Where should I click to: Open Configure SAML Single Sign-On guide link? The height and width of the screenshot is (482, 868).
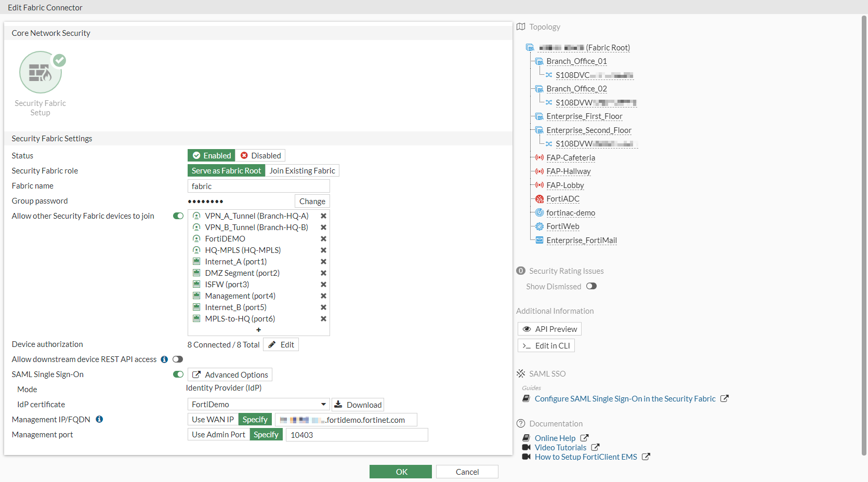[x=625, y=399]
